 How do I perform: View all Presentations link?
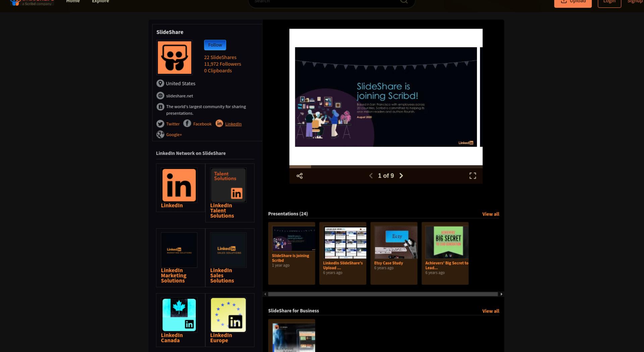(x=490, y=214)
